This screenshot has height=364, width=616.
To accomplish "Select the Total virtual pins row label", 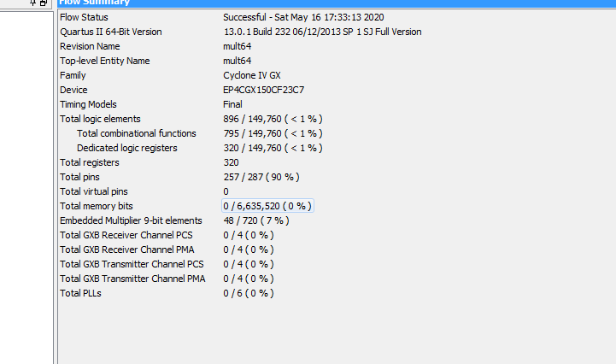I will (94, 192).
